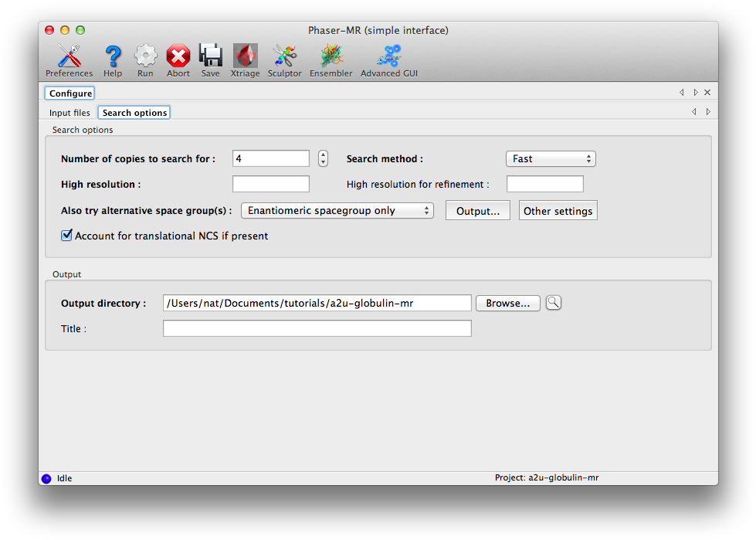Open Other settings
This screenshot has height=540, width=756.
coord(558,211)
